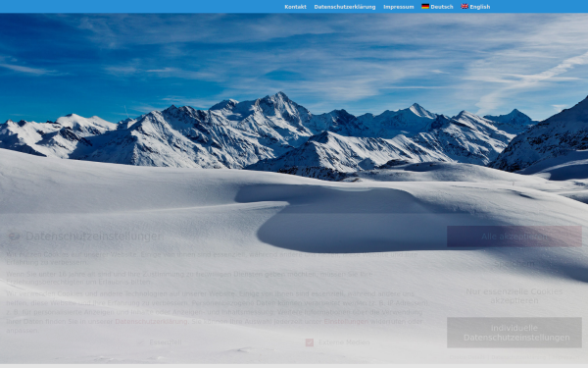This screenshot has height=368, width=588.
Task: Switch language to Deutsch
Action: click(441, 7)
